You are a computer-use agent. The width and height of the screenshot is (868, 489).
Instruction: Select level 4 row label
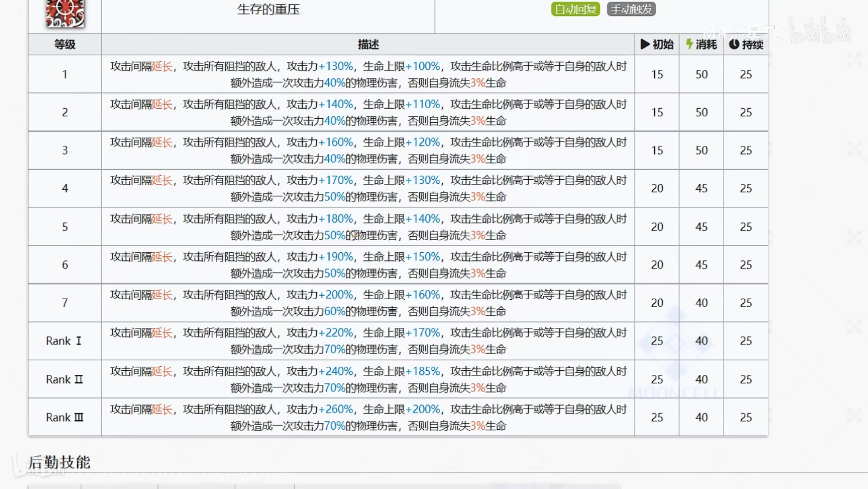pos(65,188)
